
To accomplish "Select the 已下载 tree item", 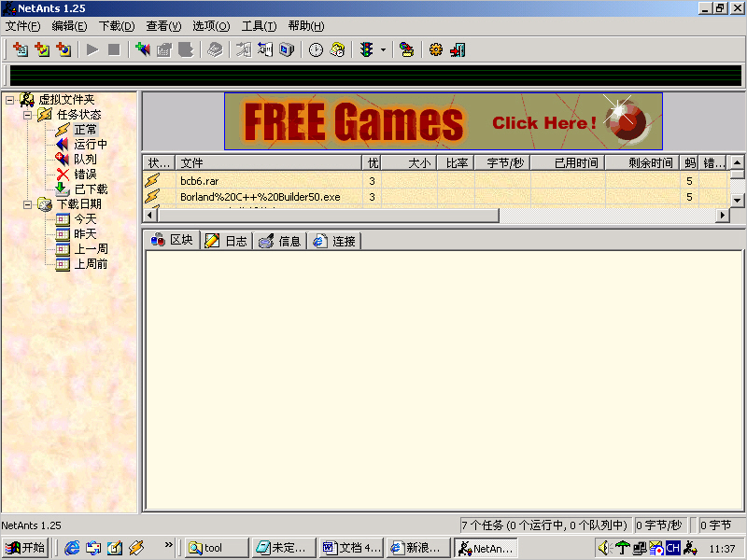I will click(x=91, y=189).
